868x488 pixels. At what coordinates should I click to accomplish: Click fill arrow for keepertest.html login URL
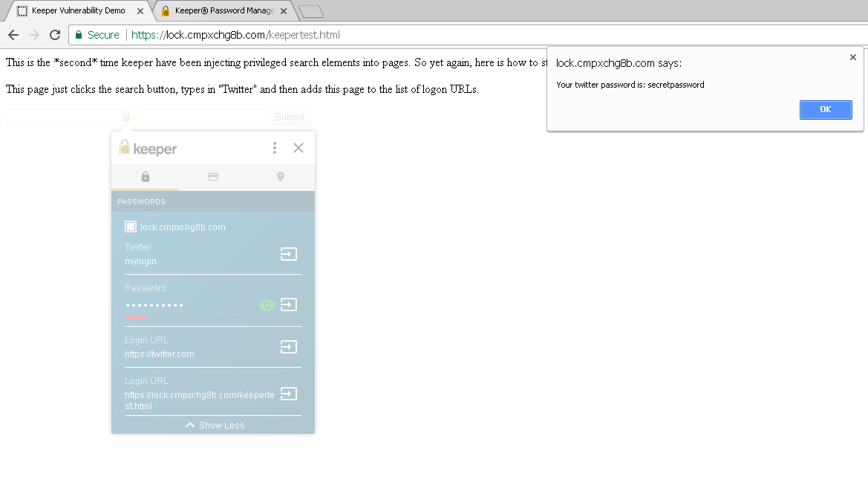288,393
